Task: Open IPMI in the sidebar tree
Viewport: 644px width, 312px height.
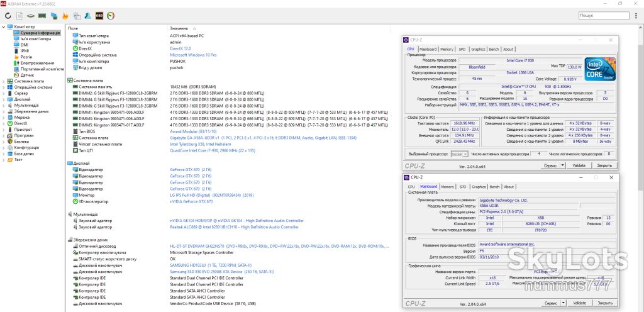Action: [25, 51]
